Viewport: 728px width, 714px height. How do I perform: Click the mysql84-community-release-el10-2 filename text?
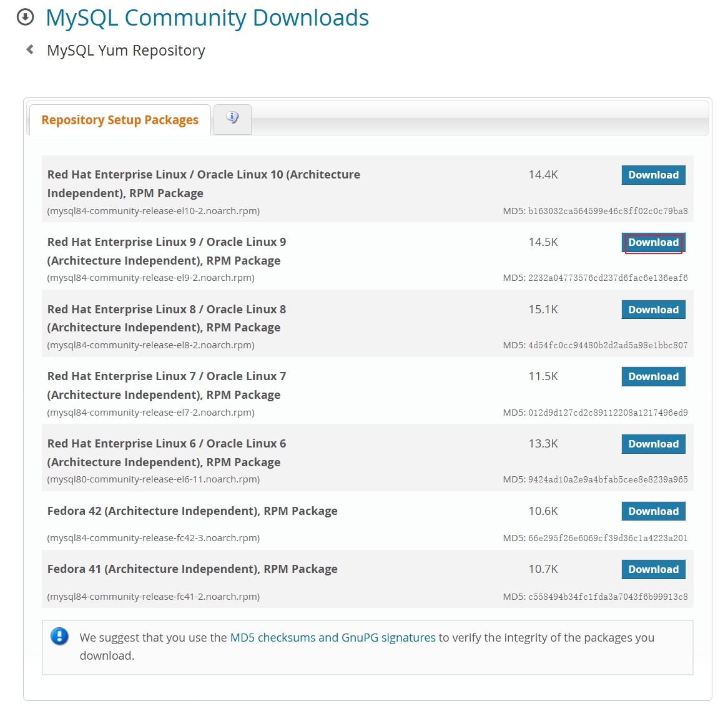coord(154,211)
